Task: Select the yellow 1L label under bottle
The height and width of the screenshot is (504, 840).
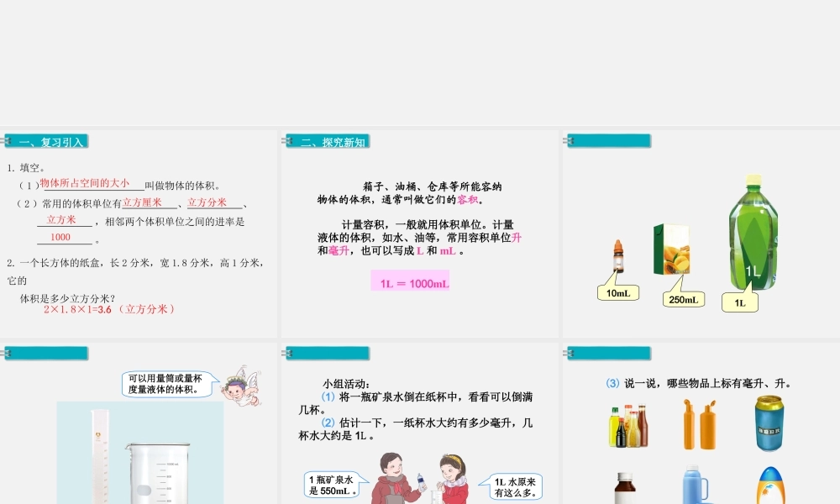Action: point(739,303)
